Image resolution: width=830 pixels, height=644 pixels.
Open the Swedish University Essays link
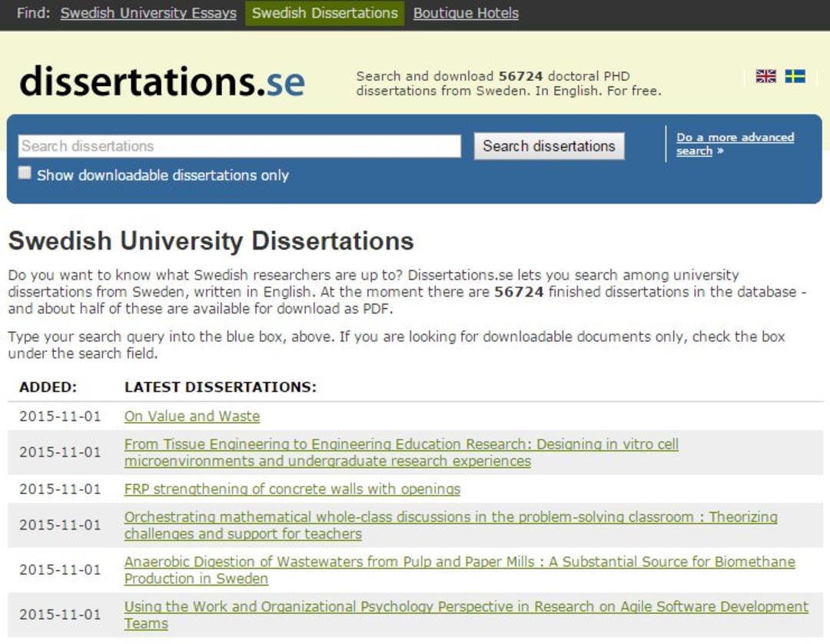[x=148, y=13]
